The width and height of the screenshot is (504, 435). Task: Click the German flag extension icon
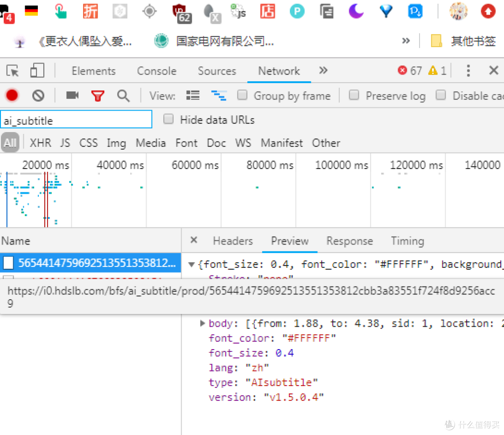(31, 11)
